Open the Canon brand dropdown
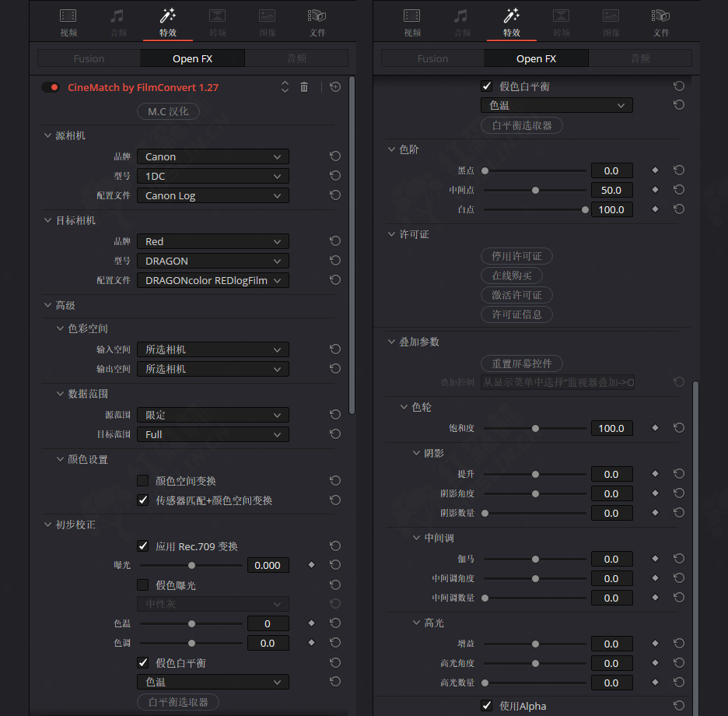This screenshot has width=728, height=716. point(212,156)
